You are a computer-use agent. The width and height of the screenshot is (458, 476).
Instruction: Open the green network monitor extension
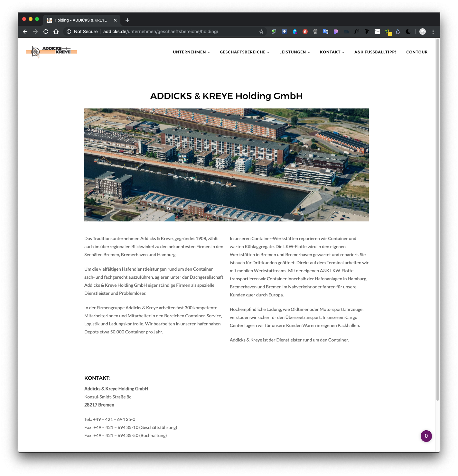[274, 32]
